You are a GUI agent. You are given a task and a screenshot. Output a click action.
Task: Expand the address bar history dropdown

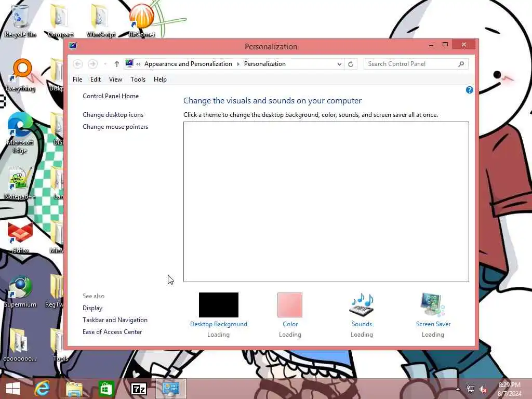[x=339, y=64]
